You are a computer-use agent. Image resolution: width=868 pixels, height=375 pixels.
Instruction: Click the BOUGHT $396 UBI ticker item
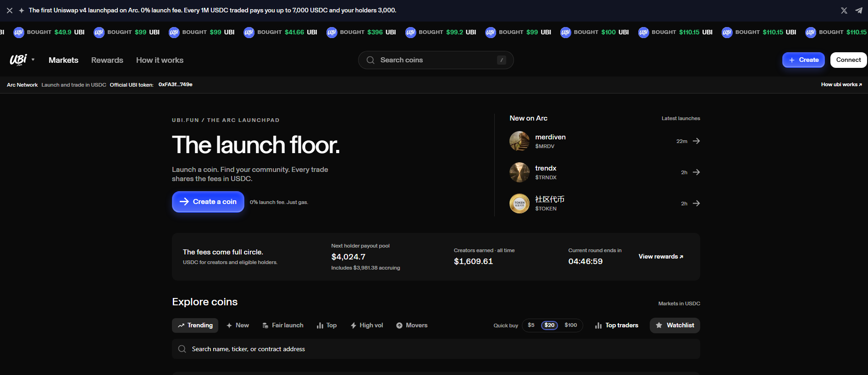click(x=361, y=32)
